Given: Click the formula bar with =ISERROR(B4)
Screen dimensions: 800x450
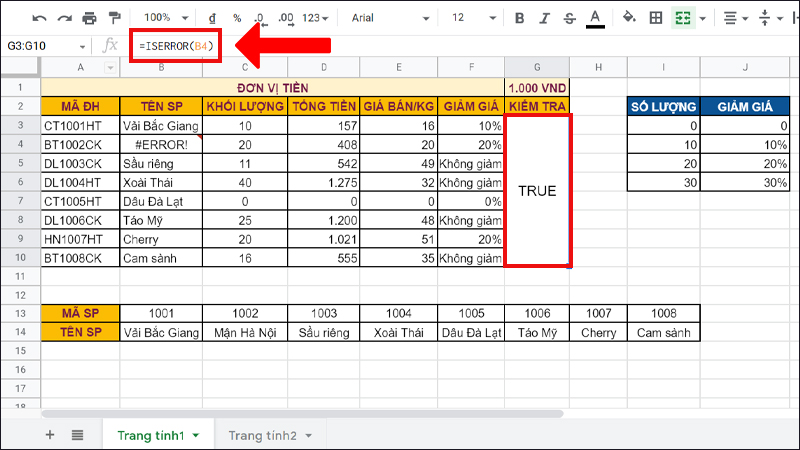Looking at the screenshot, I should 176,46.
